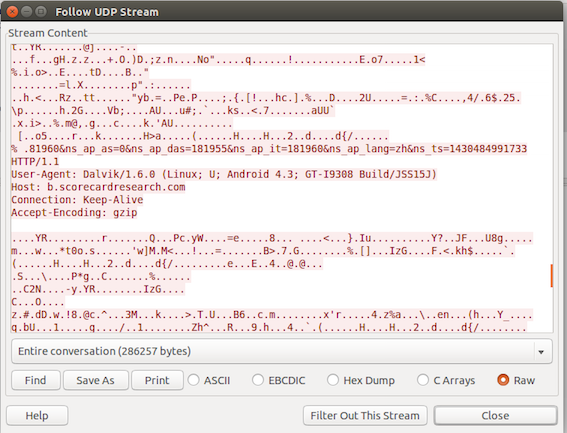Open the Entire conversation dropdown arrow
Screen dimensions: 567x433
(541, 352)
